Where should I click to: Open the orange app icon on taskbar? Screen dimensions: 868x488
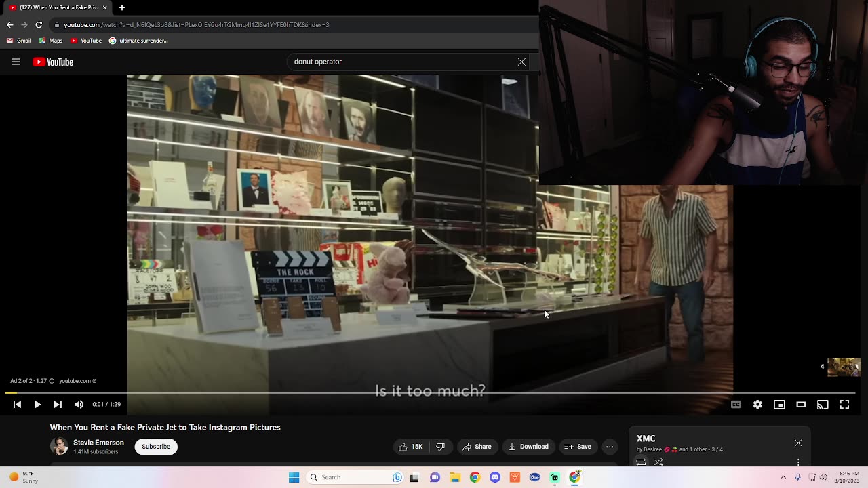pyautogui.click(x=515, y=477)
